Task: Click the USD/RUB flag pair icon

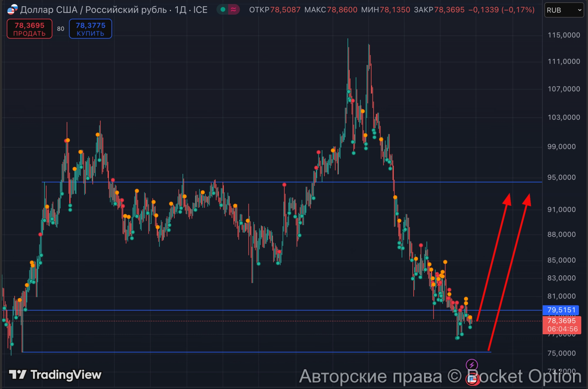Action: [12, 10]
